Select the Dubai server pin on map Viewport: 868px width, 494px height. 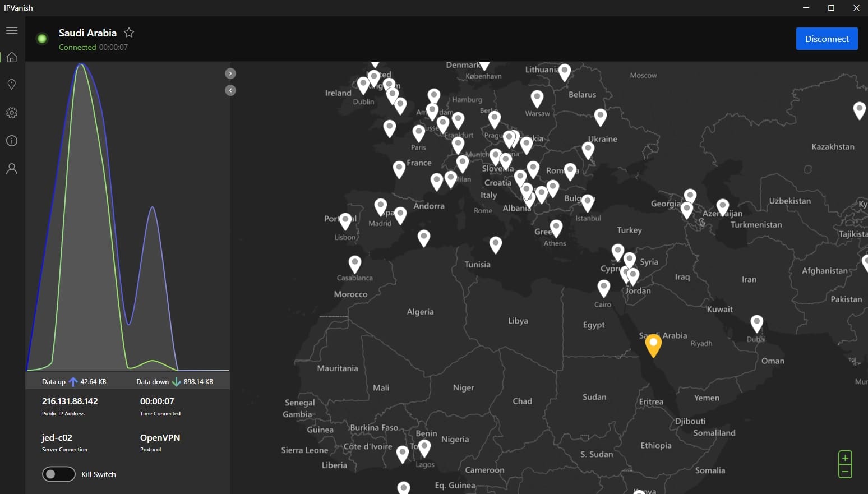click(757, 324)
